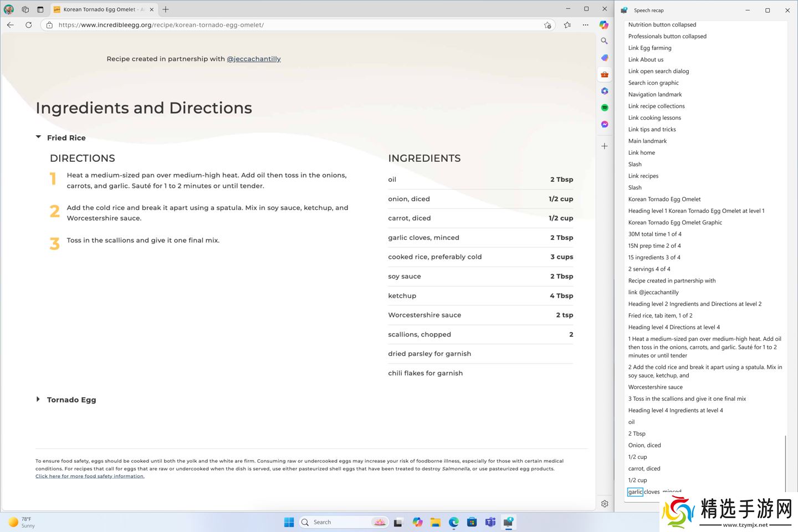
Task: Open the @jeccachantilly link
Action: 254,59
